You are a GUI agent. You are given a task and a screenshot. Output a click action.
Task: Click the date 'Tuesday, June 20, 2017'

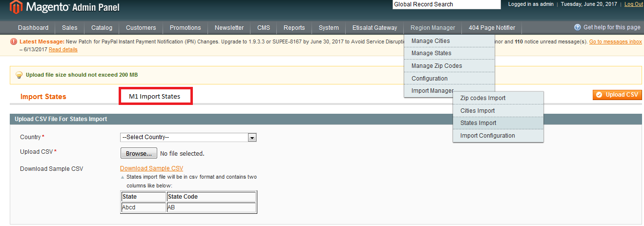pyautogui.click(x=589, y=4)
